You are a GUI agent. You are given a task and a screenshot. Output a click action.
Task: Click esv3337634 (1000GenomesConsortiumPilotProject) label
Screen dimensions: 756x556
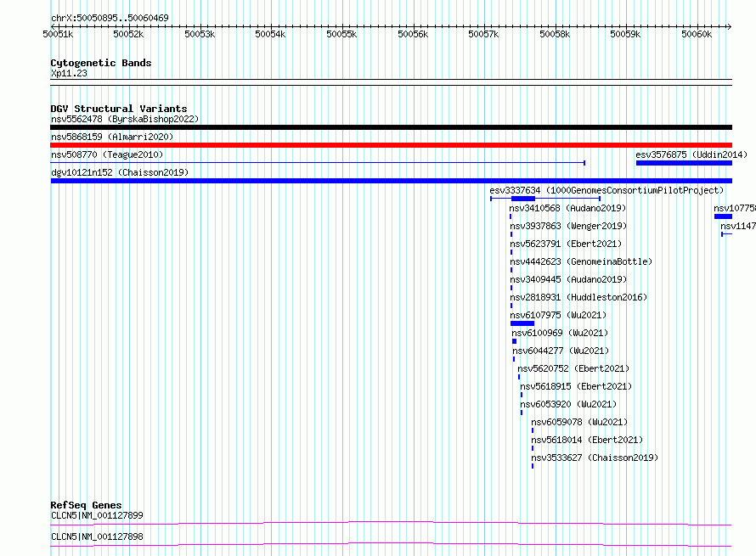(x=606, y=190)
